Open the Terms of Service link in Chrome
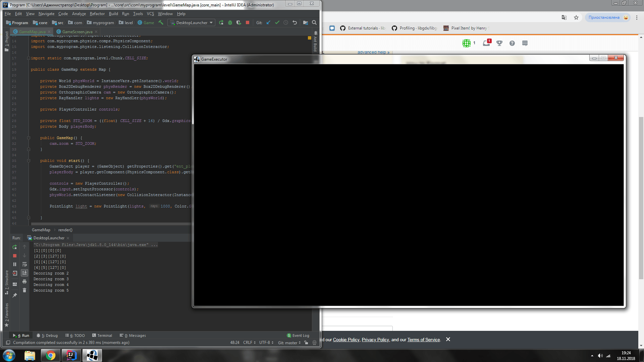644x362 pixels. tap(423, 340)
